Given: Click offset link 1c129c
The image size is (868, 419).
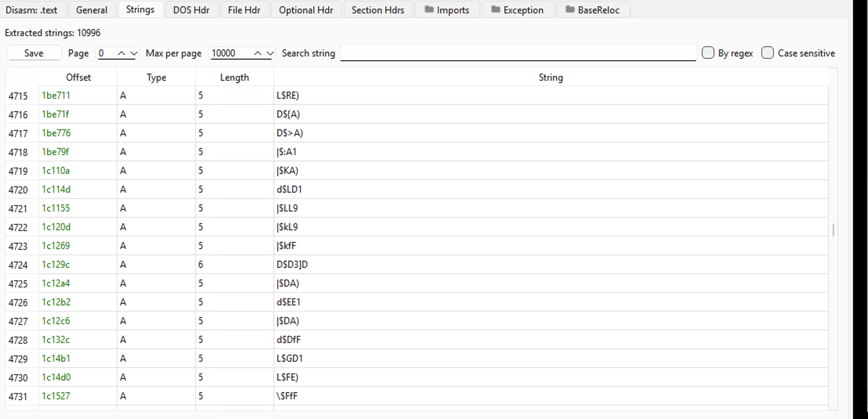Looking at the screenshot, I should pos(56,265).
